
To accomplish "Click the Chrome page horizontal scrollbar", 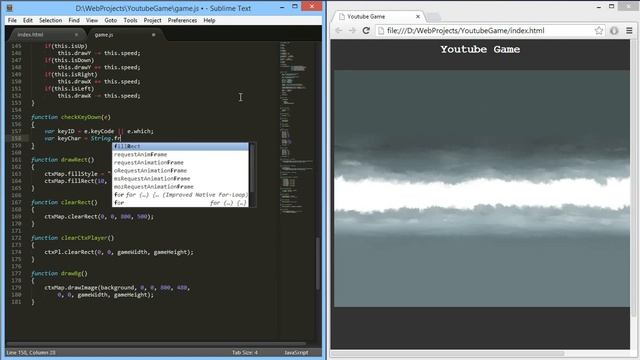I will tap(448, 353).
